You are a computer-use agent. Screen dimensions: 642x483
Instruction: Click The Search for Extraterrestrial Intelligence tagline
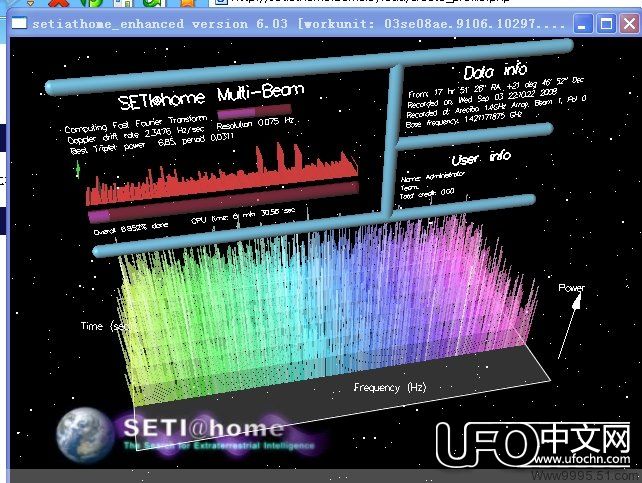coord(219,445)
